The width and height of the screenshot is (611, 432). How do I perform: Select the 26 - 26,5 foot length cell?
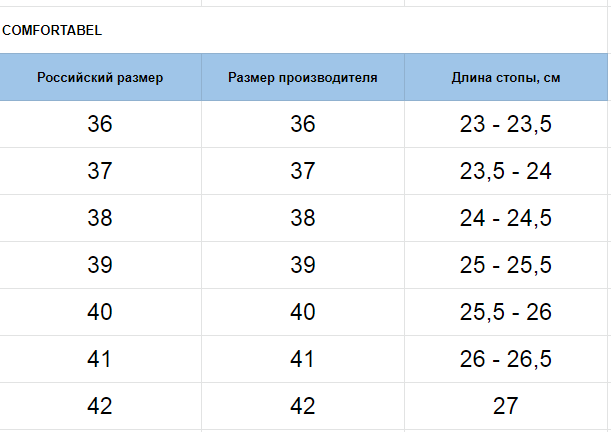tap(506, 359)
